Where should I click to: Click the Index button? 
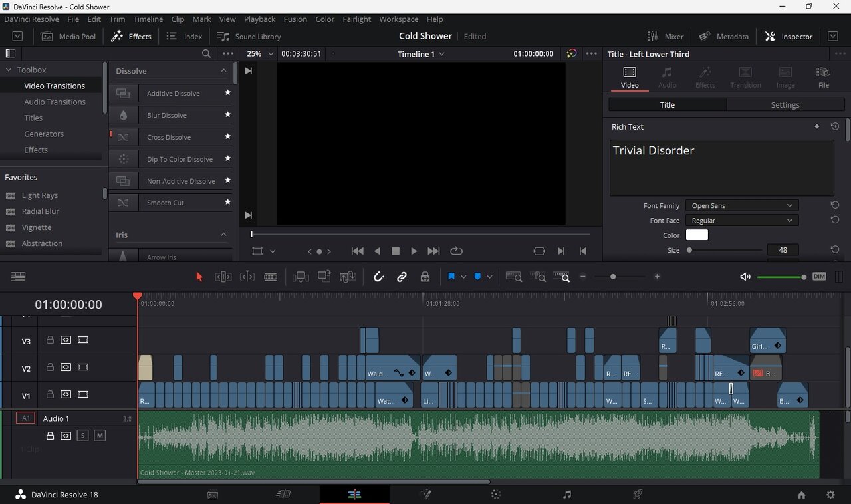[184, 36]
